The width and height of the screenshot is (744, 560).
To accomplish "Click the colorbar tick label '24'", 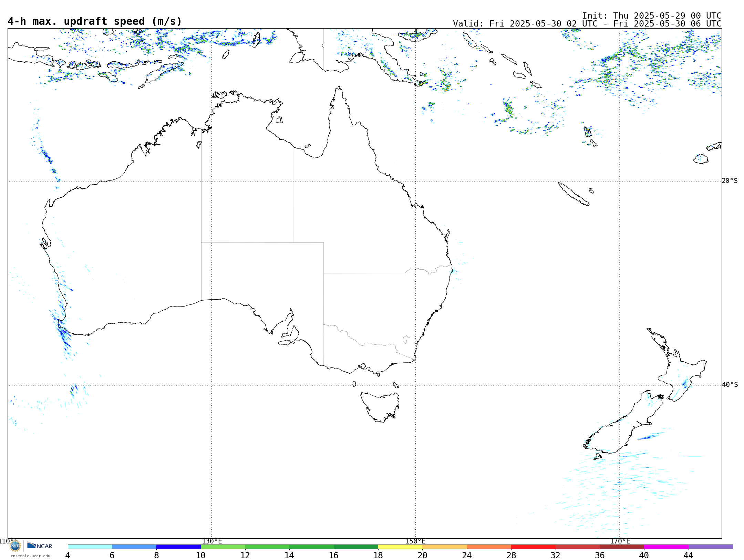I will pyautogui.click(x=467, y=555).
